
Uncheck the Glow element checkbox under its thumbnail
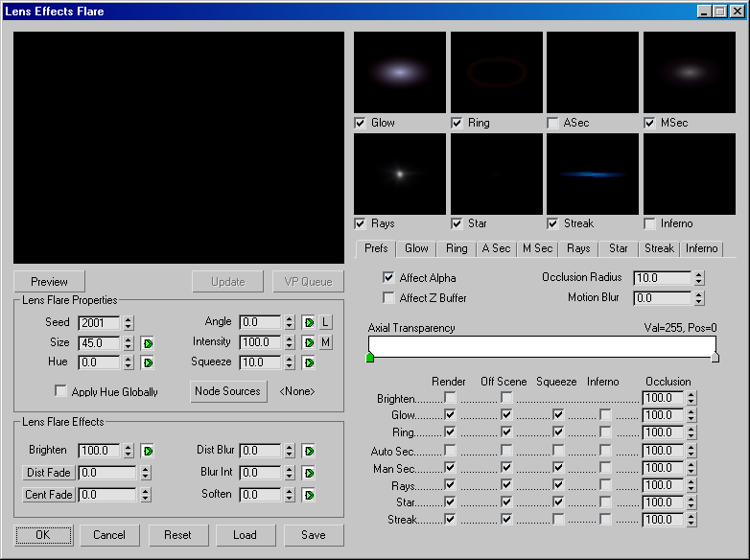point(361,123)
